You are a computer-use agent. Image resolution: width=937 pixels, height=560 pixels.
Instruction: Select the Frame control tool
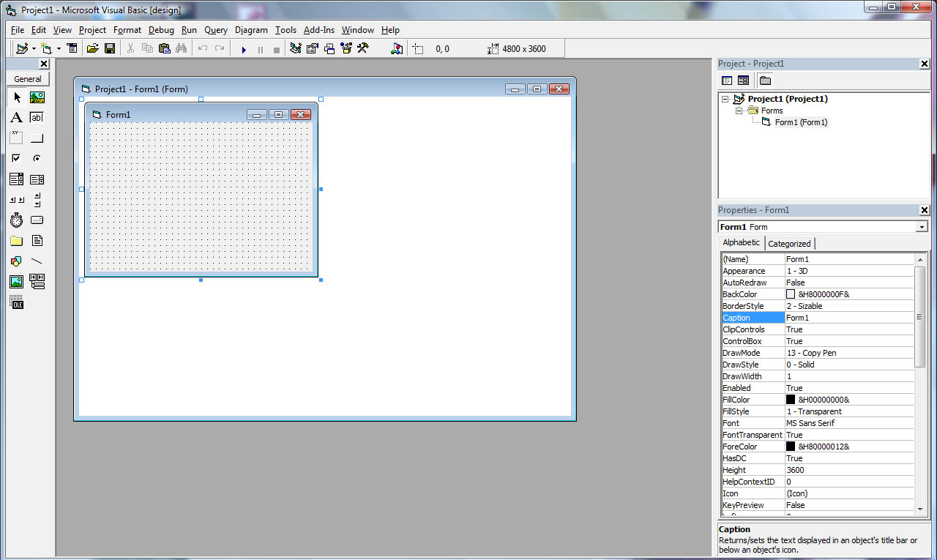(17, 138)
